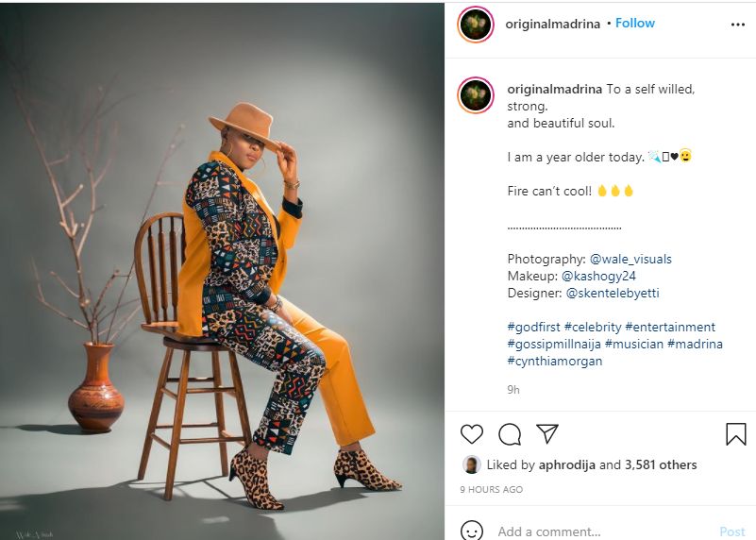The width and height of the screenshot is (756, 540).
Task: Like the post with heart icon
Action: (x=472, y=433)
